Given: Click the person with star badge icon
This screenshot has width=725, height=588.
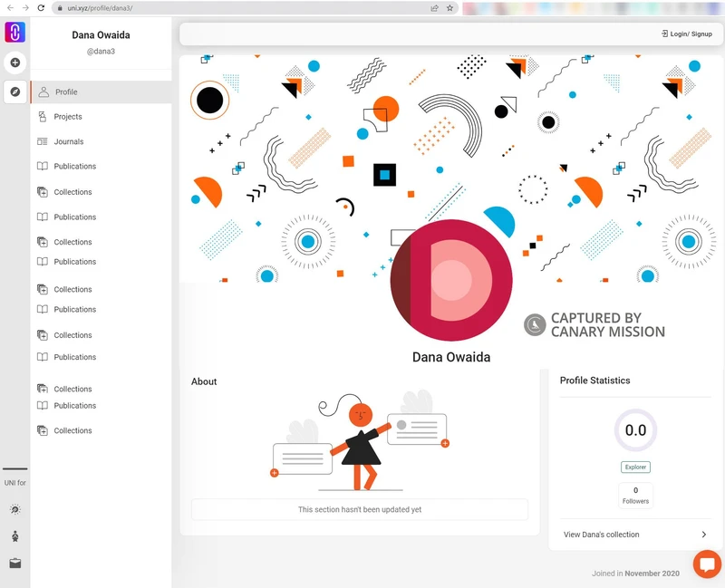Looking at the screenshot, I should 14,536.
